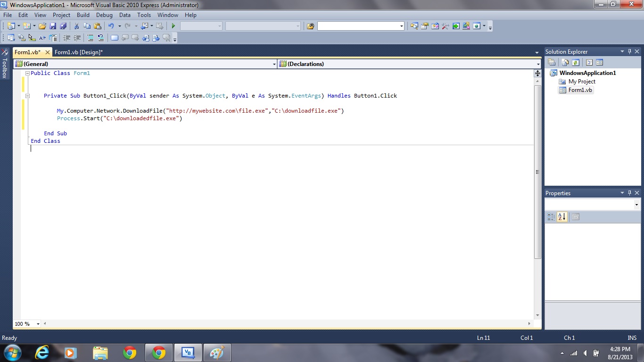This screenshot has width=644, height=362.
Task: Switch Properties panel to Alphabetical sort
Action: pyautogui.click(x=561, y=217)
